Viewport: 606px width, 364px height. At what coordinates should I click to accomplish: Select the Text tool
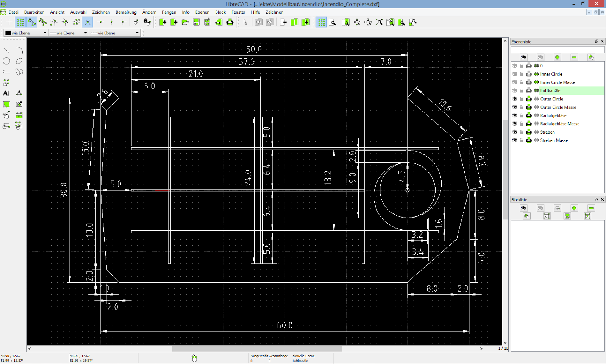point(6,93)
